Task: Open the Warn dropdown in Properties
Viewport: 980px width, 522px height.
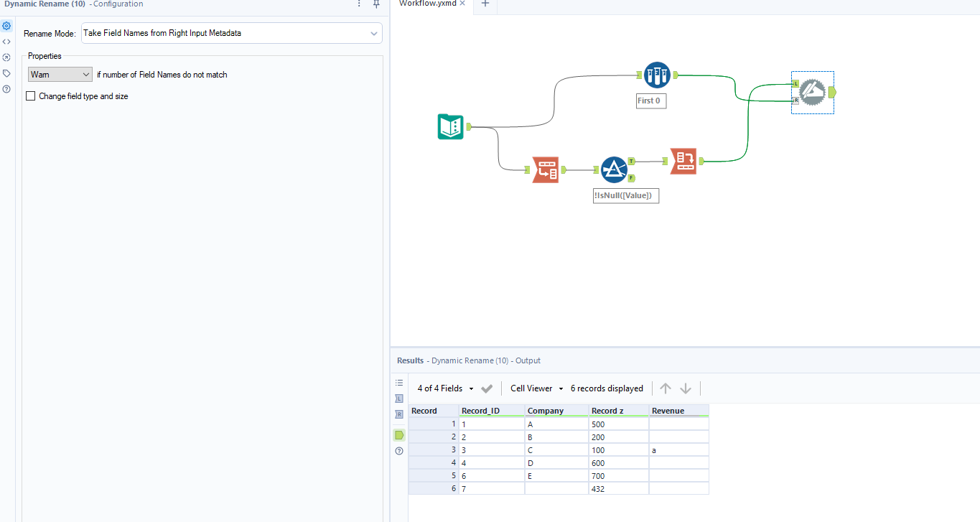Action: (x=60, y=75)
